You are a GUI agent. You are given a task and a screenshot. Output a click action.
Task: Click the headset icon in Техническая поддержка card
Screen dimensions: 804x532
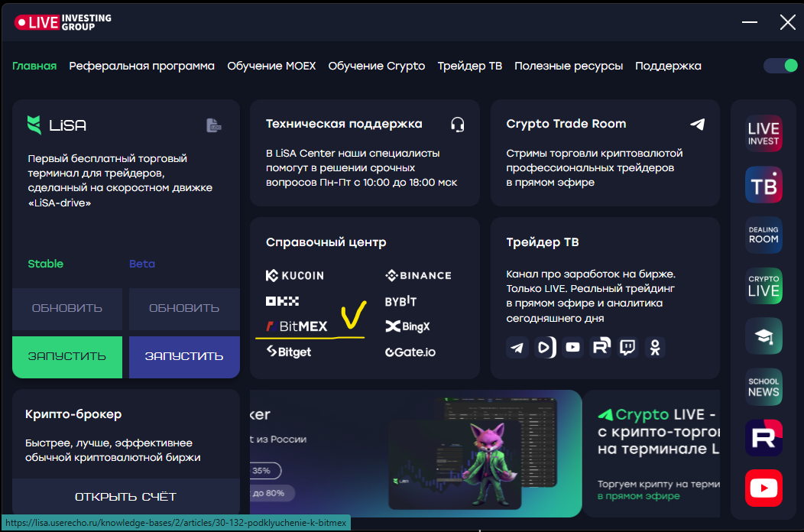(x=457, y=124)
